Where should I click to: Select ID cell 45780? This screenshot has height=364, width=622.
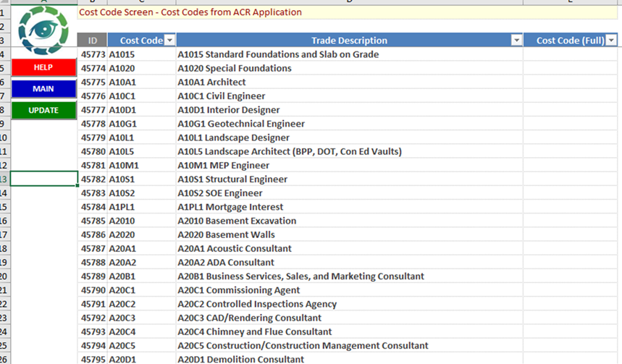pos(93,151)
